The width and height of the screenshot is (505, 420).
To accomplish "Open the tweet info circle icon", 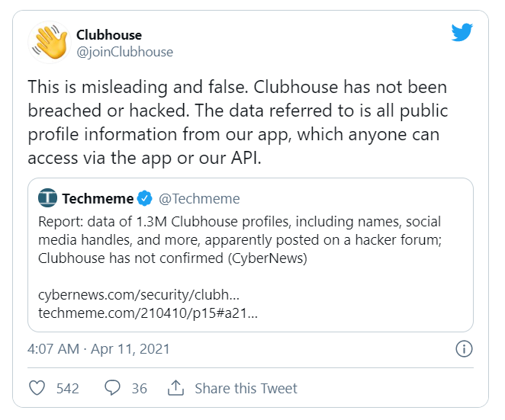I will [463, 349].
